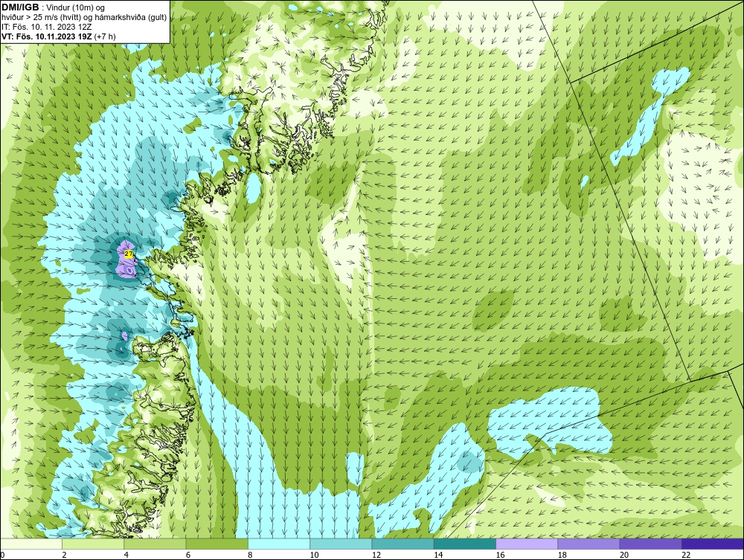This screenshot has width=744, height=560.
Task: Click the legend tick label 16
Action: coord(501,556)
